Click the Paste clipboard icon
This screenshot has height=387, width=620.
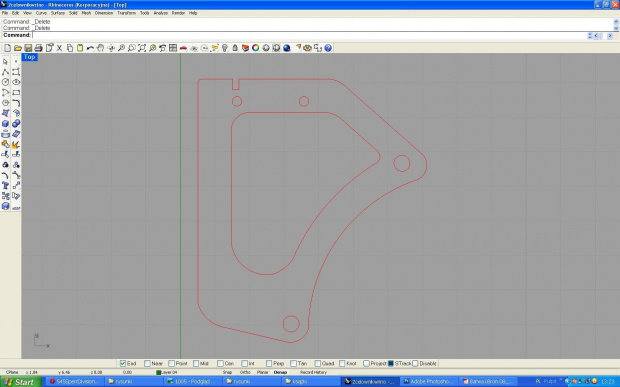point(80,48)
